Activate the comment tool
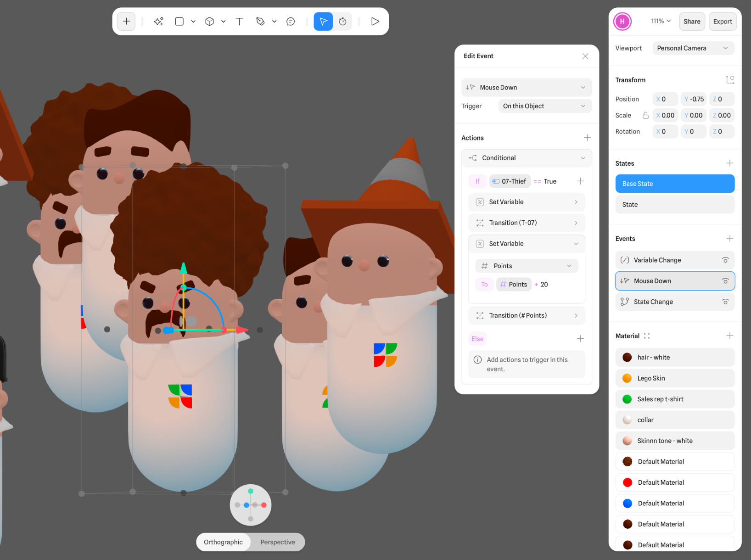 pyautogui.click(x=291, y=22)
